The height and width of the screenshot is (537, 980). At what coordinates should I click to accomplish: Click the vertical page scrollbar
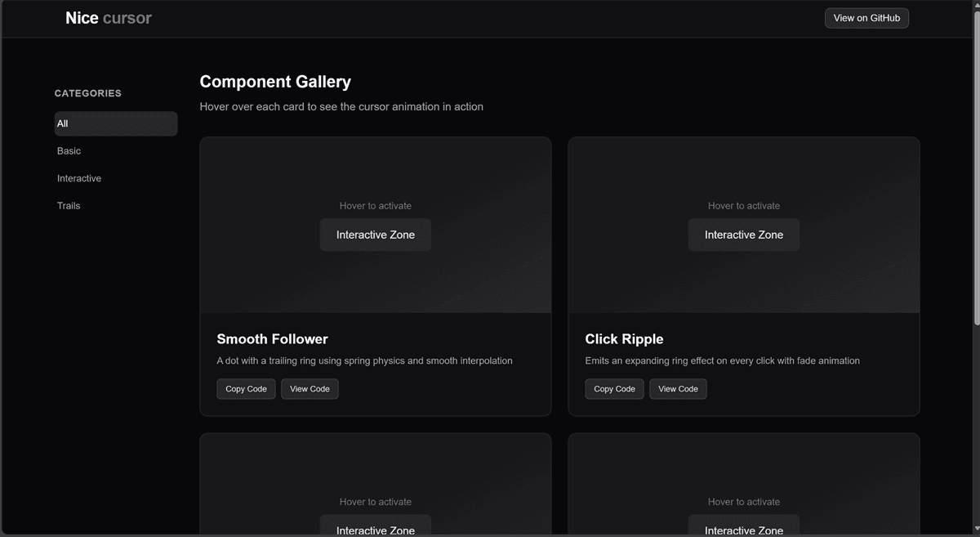click(975, 163)
